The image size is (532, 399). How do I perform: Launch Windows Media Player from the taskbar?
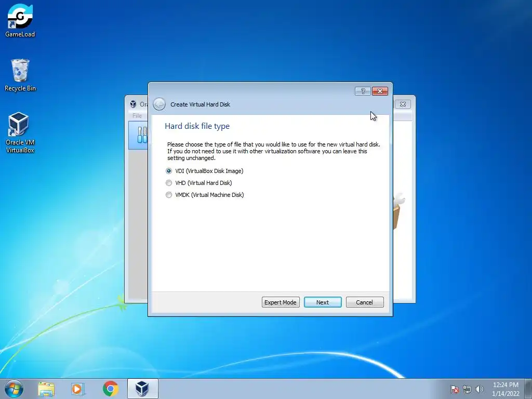78,389
